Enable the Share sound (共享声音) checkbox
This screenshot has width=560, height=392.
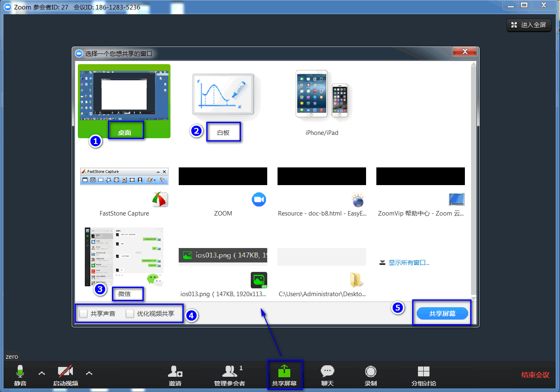(x=84, y=313)
